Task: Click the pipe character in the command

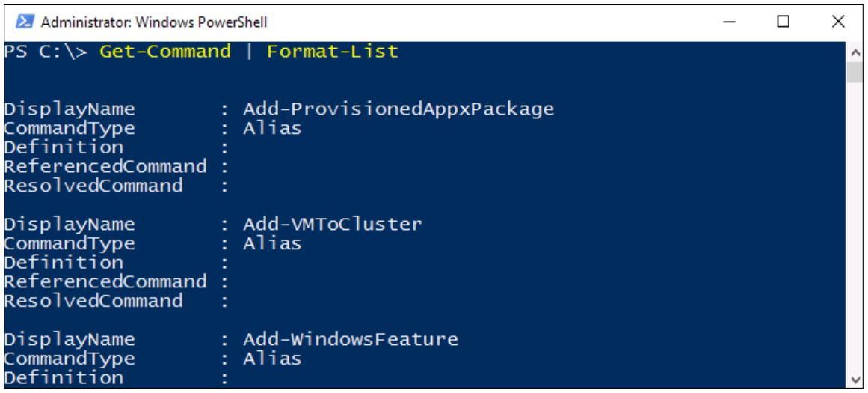Action: click(248, 52)
